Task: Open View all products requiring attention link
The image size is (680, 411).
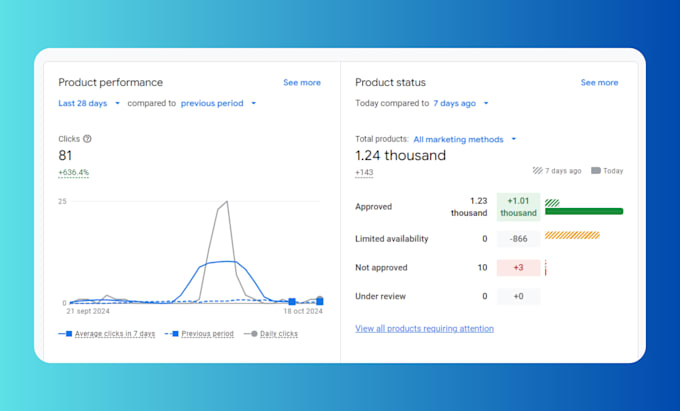Action: pos(424,329)
